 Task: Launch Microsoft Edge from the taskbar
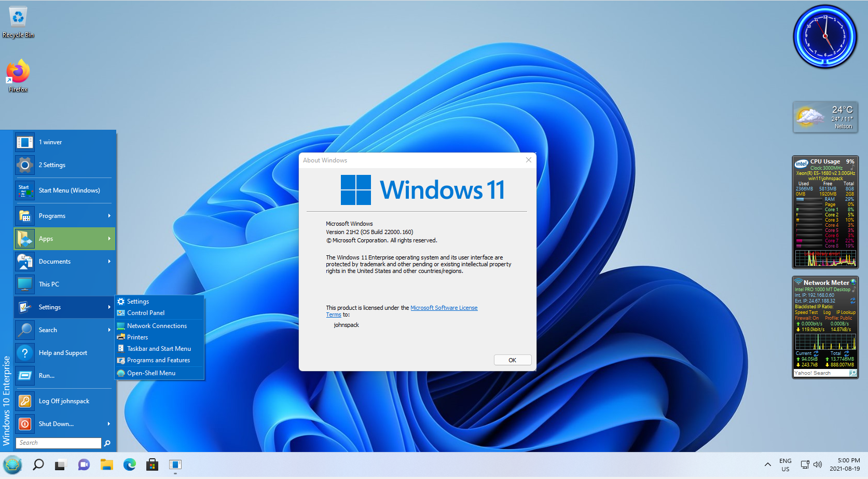pyautogui.click(x=129, y=465)
